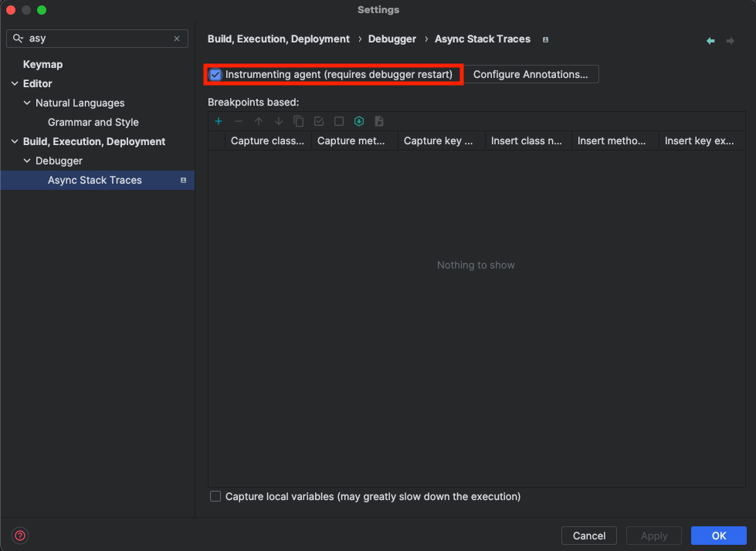Select Async Stack Traces tree item
Image resolution: width=756 pixels, height=551 pixels.
pyautogui.click(x=97, y=180)
